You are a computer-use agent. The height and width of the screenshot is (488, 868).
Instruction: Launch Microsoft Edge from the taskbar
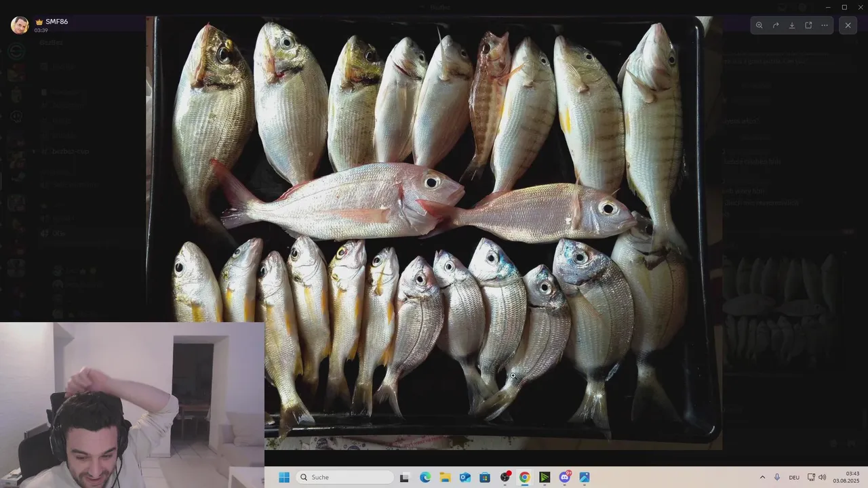[x=425, y=477]
